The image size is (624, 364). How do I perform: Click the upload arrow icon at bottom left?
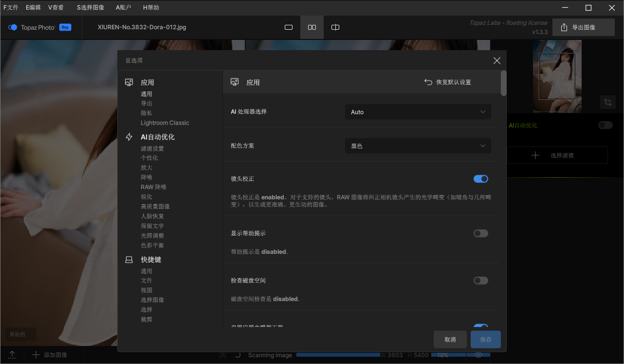[12, 355]
